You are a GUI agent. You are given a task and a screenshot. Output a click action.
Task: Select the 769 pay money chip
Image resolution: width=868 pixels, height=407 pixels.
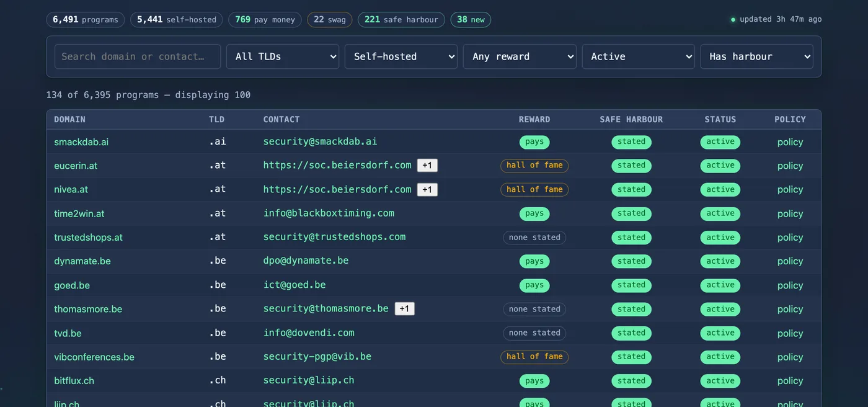click(x=265, y=20)
